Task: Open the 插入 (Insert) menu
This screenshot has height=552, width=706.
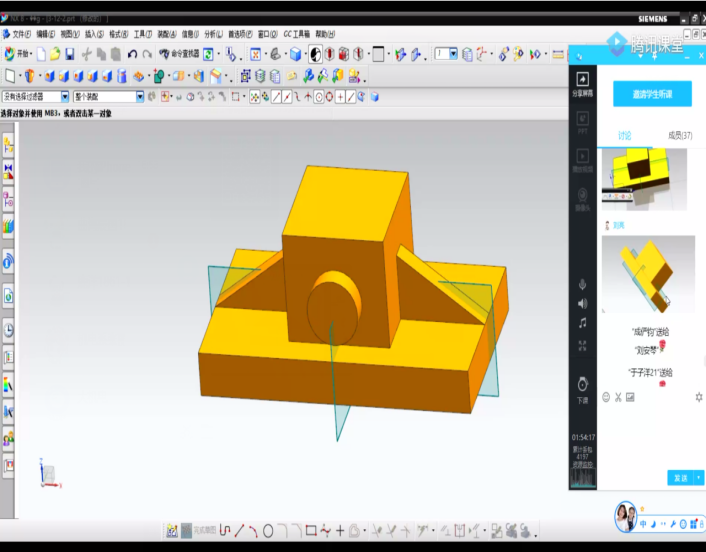Action: tap(94, 34)
